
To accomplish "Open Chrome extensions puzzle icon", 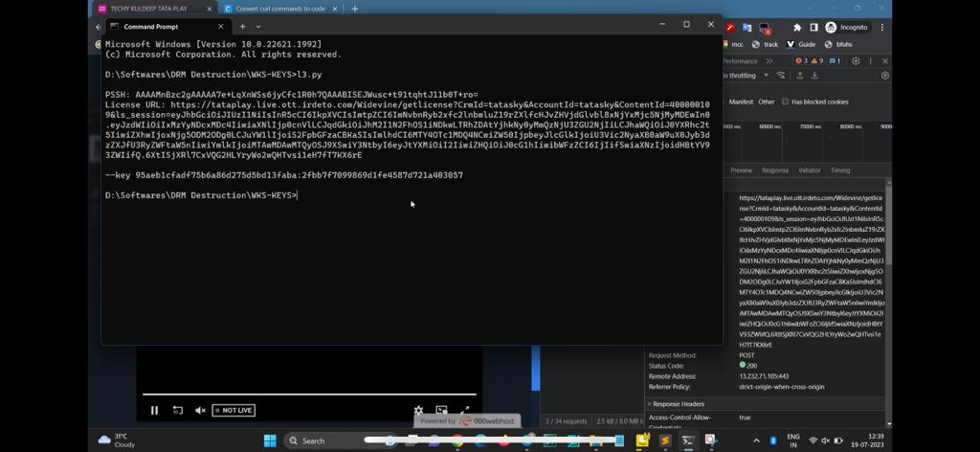I will click(x=797, y=28).
